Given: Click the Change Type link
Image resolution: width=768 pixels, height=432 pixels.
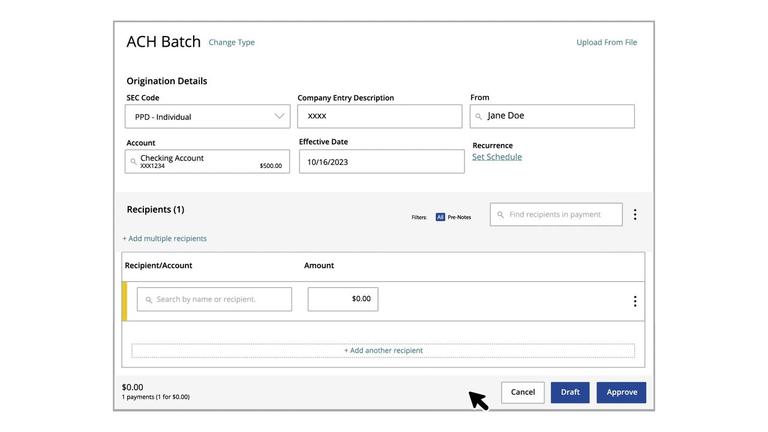Looking at the screenshot, I should [232, 42].
